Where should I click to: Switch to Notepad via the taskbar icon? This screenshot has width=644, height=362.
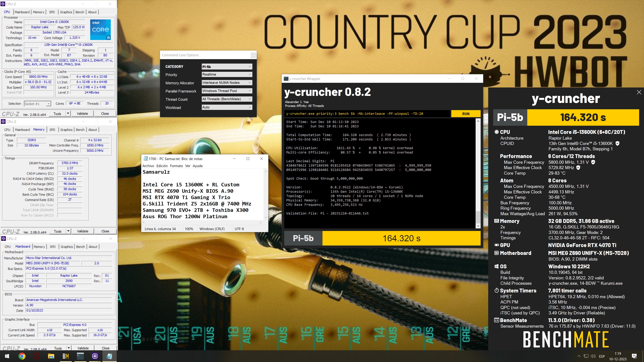coord(109,356)
